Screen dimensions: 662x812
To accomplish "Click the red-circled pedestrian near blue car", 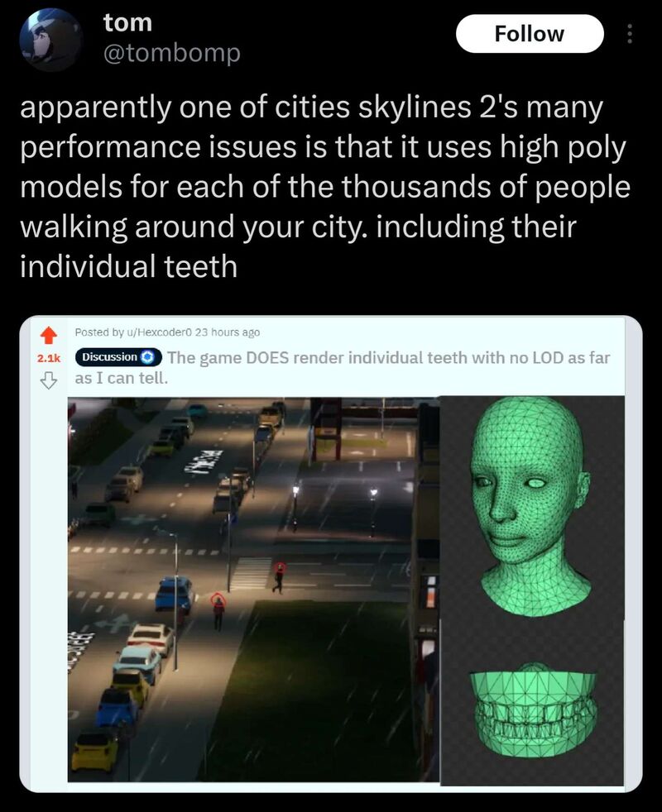I will coord(218,610).
